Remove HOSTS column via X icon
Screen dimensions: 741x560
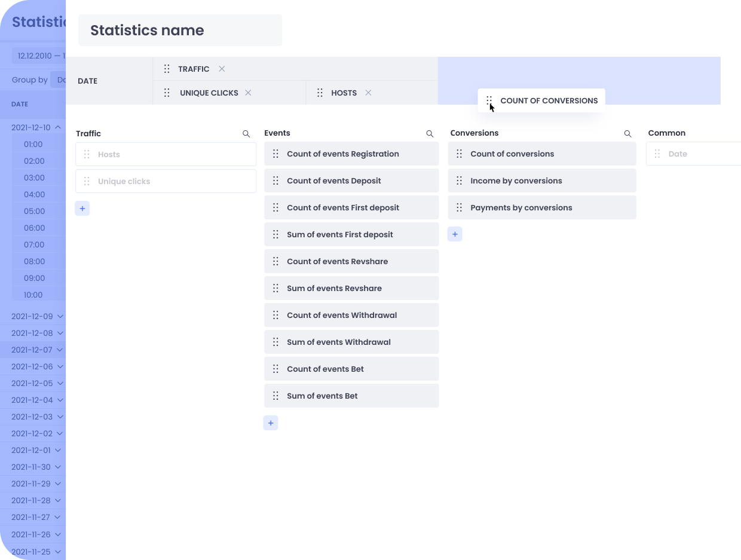[x=368, y=93]
